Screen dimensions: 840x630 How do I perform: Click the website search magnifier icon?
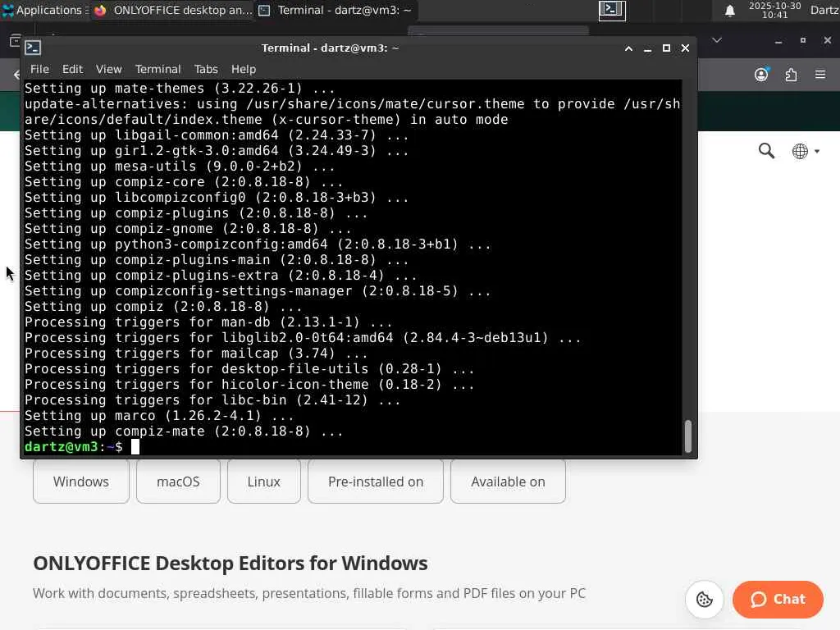(767, 151)
